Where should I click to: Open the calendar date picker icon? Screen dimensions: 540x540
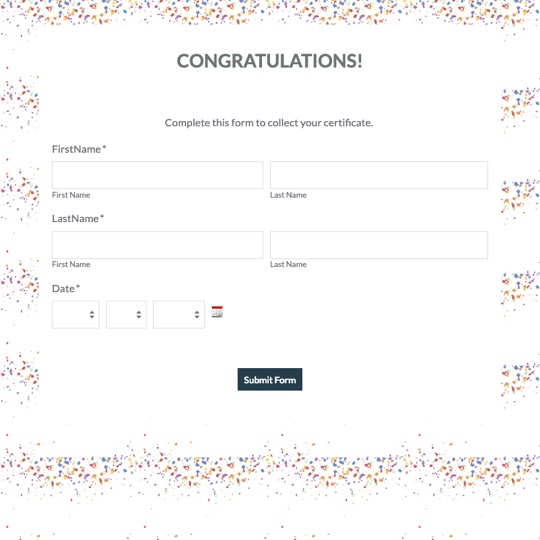217,312
